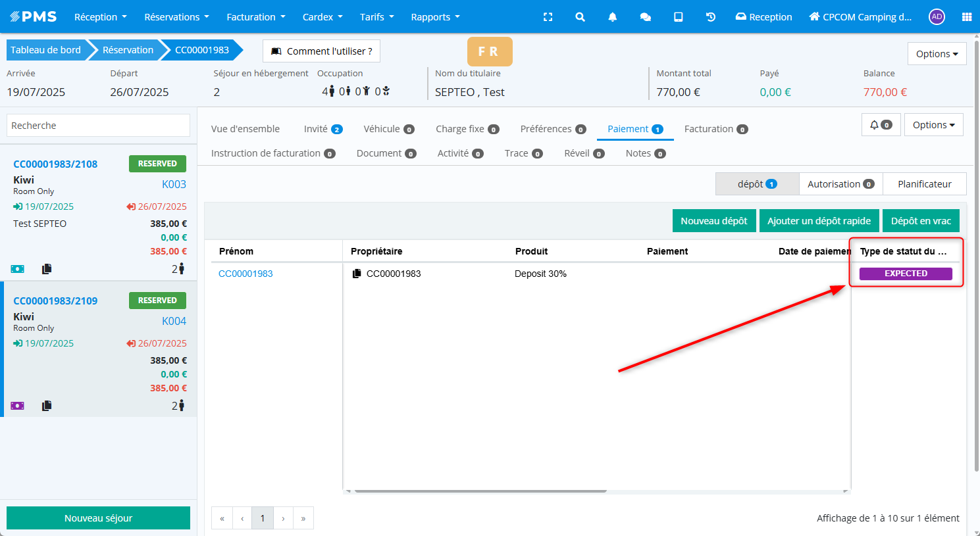Open the chat messages icon

click(x=645, y=17)
